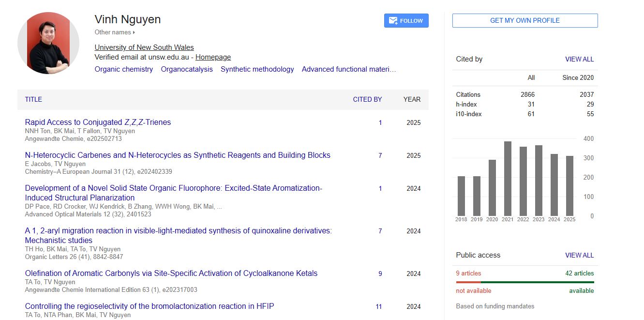Expand the Other names disclosure arrow
The width and height of the screenshot is (644, 320).
click(134, 32)
